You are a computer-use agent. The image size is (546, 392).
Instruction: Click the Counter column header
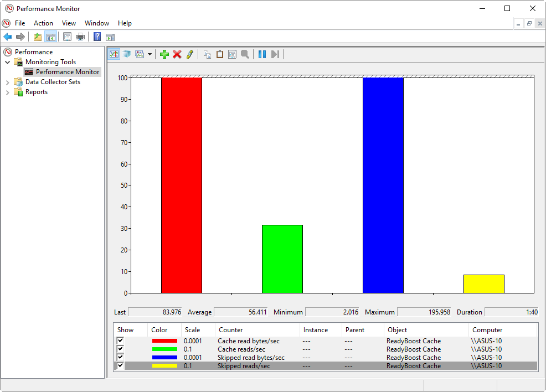(230, 330)
